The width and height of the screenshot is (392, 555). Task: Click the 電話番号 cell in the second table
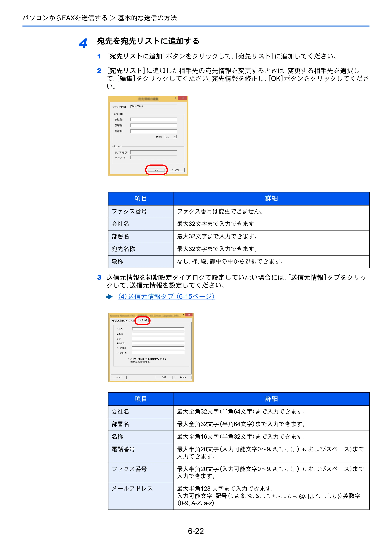click(141, 453)
